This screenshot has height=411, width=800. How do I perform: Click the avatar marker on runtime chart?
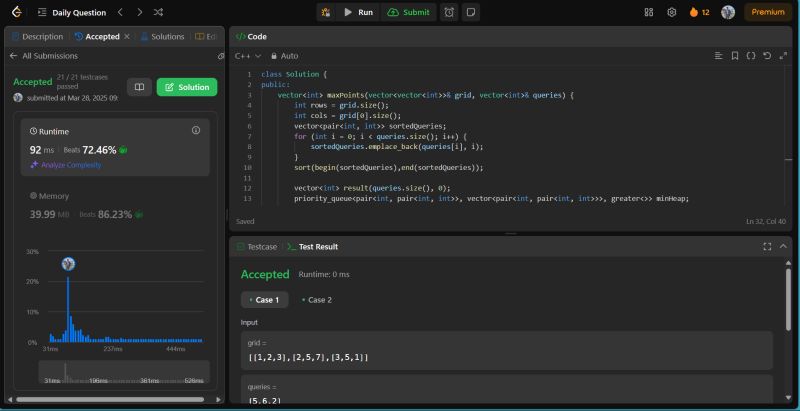point(68,264)
